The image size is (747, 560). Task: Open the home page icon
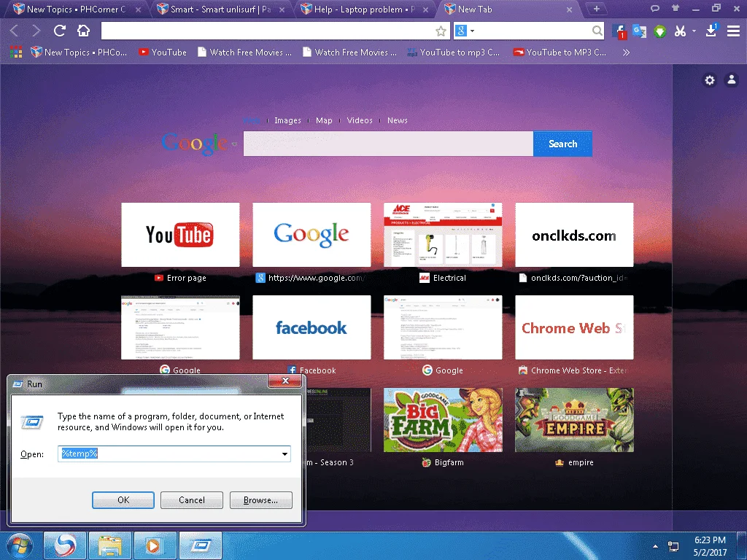pyautogui.click(x=83, y=31)
